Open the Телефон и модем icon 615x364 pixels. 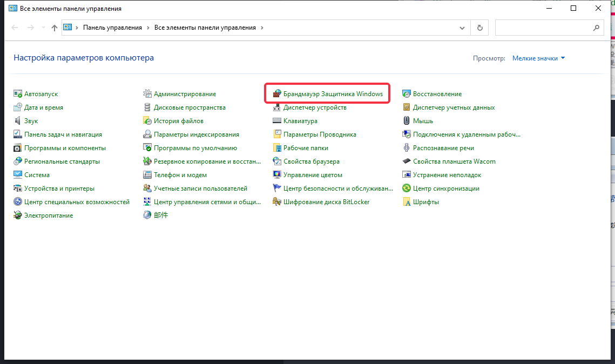pyautogui.click(x=147, y=175)
